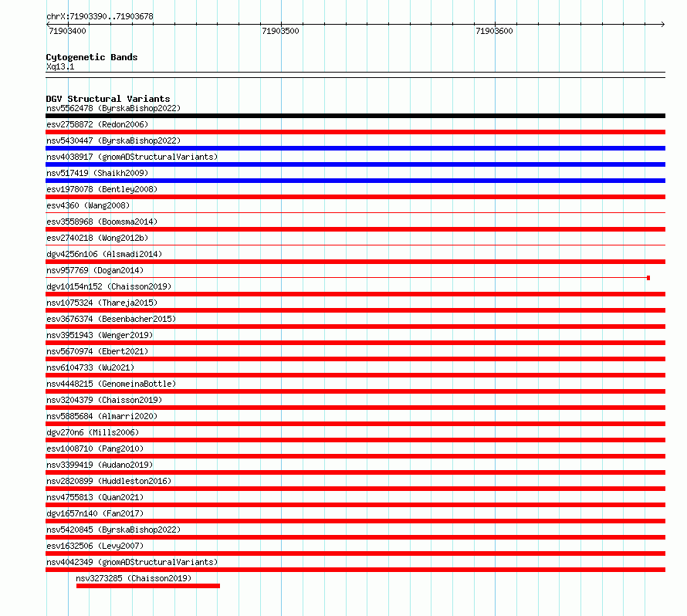Click ruler coordinate 71903600
Viewport: 687px width, 616px height.
tap(494, 31)
